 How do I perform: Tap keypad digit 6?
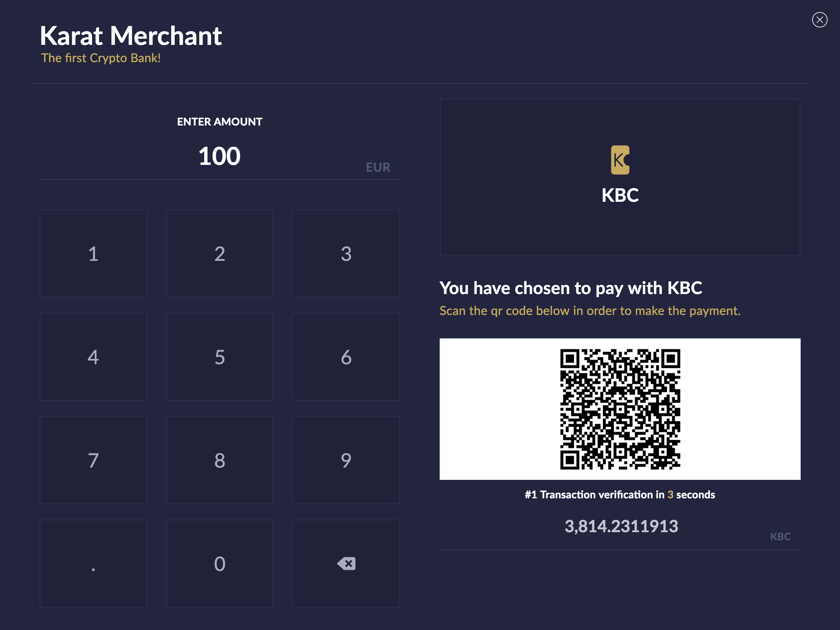coord(346,357)
